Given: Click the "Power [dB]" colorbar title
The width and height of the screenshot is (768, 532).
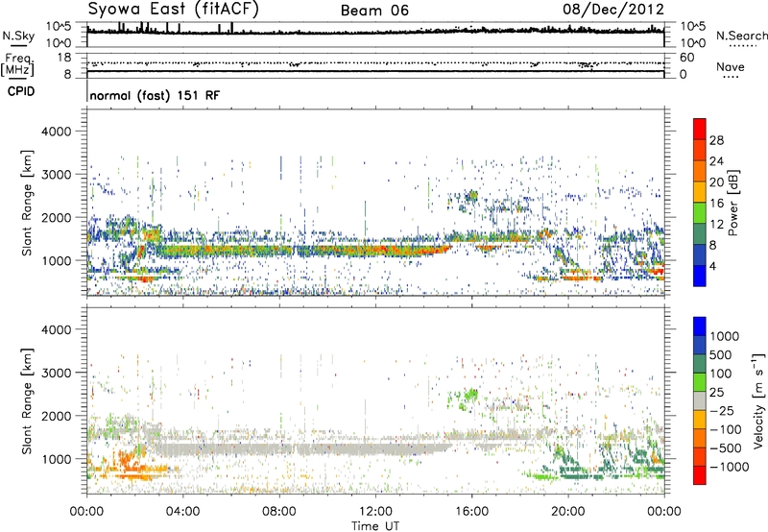Looking at the screenshot, I should pos(732,203).
